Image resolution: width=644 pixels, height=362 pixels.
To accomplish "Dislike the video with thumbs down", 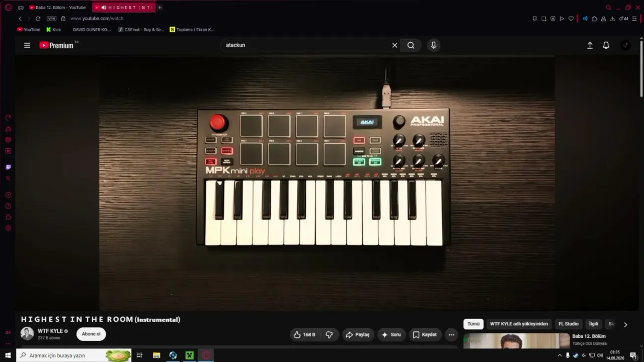I will 330,334.
